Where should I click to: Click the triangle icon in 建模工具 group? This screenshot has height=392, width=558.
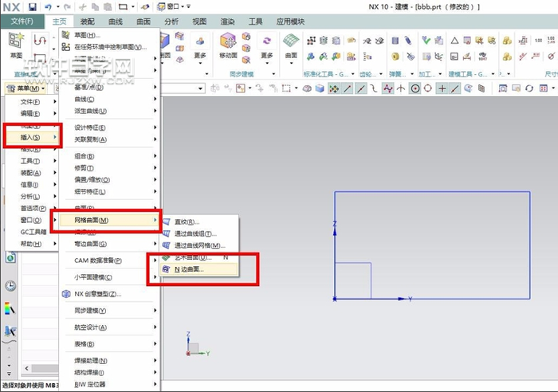[454, 41]
